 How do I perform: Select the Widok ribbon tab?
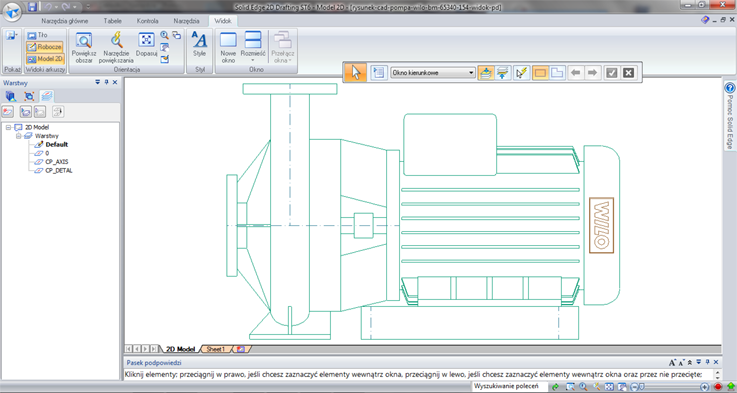point(223,21)
